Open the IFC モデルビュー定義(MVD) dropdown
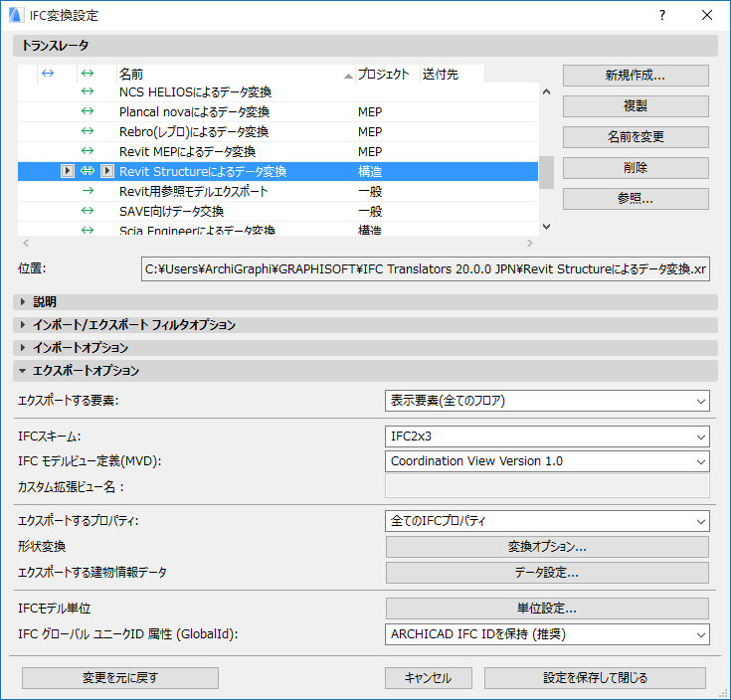The image size is (731, 700). coord(547,461)
